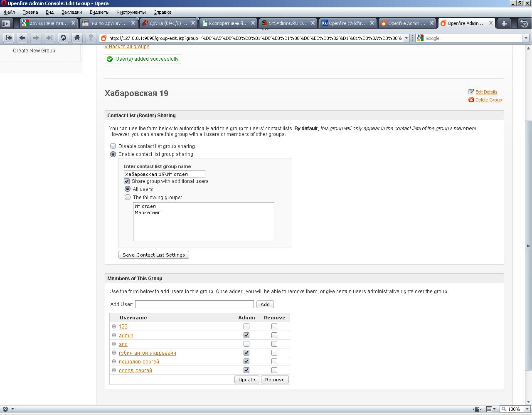The height and width of the screenshot is (415, 532).
Task: Click the Add User text field
Action: (195, 304)
